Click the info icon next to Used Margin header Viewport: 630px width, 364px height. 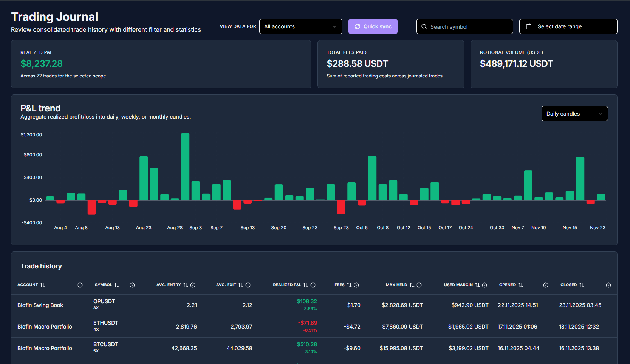click(x=484, y=285)
